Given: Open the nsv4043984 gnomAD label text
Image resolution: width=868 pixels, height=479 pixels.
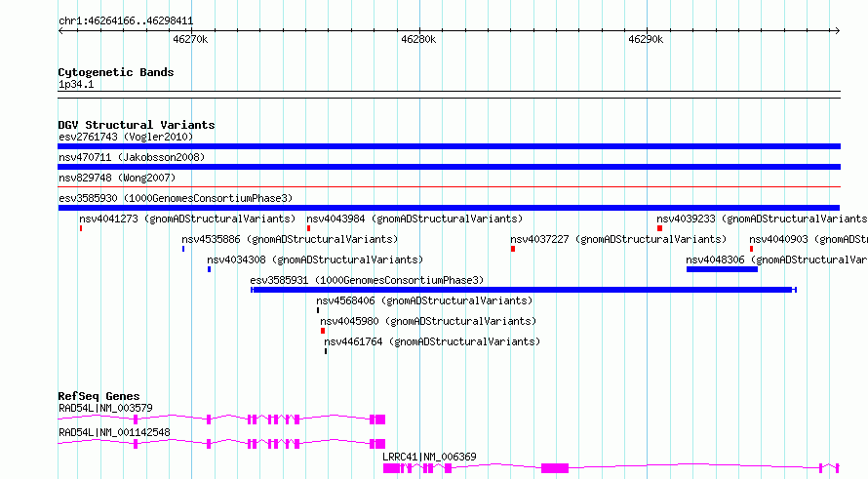Looking at the screenshot, I should pos(414,219).
